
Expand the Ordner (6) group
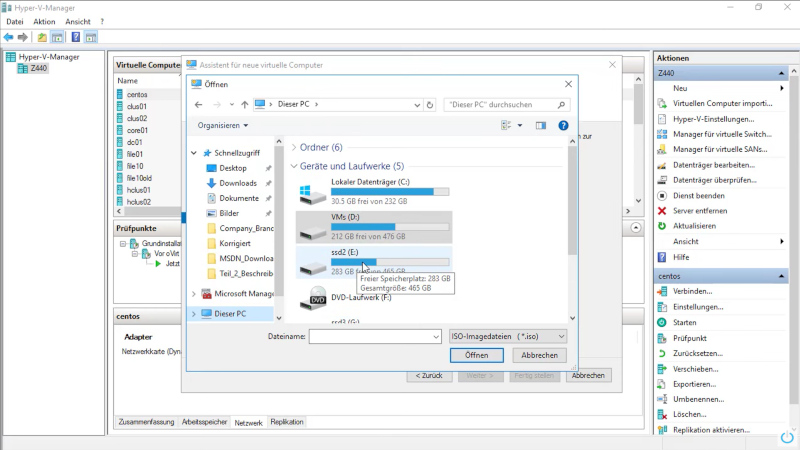tap(294, 147)
